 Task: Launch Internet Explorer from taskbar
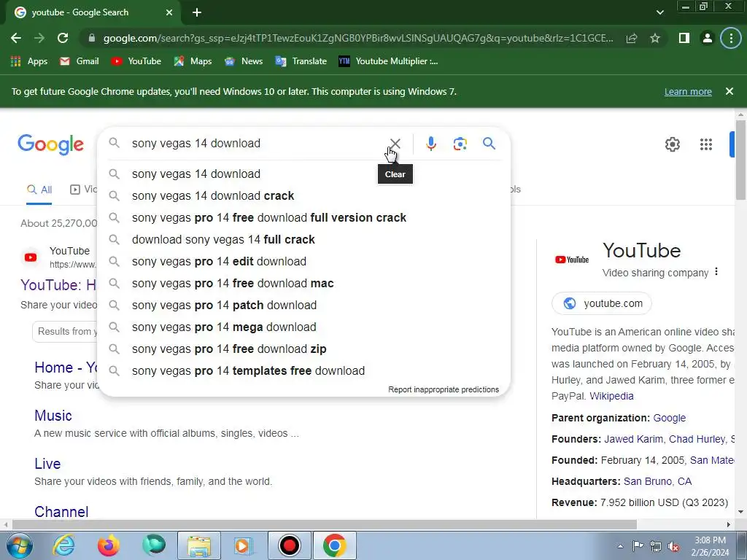coord(64,545)
